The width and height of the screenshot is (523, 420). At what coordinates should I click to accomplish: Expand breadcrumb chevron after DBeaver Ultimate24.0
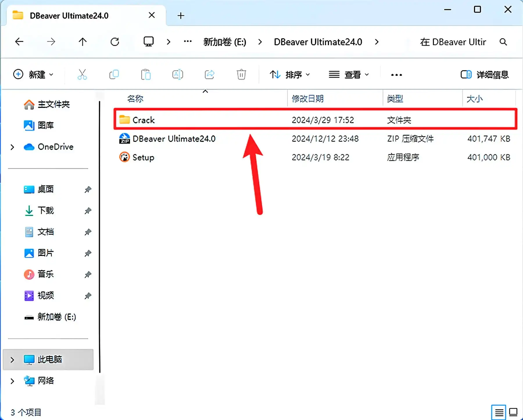(x=377, y=42)
